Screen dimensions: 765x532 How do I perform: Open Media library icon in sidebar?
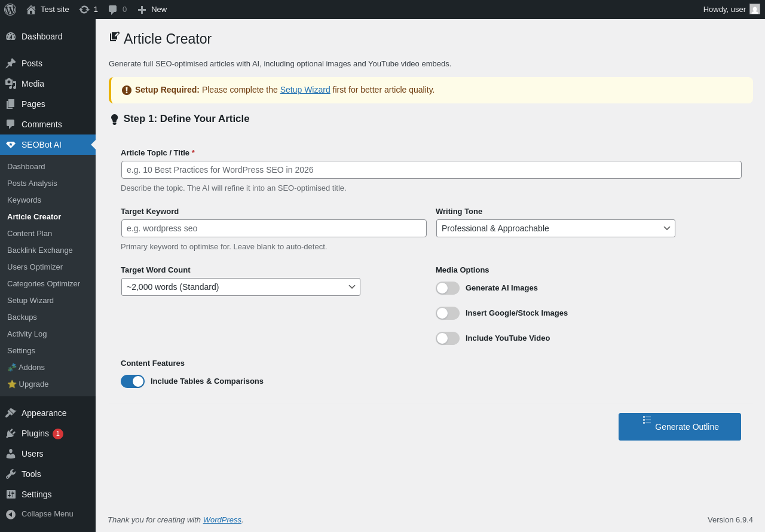[11, 84]
